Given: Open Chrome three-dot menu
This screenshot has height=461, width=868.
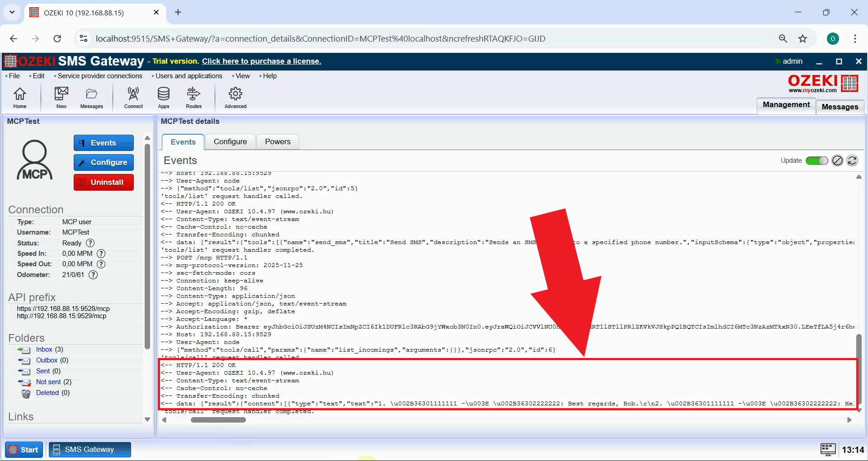Looking at the screenshot, I should 855,38.
